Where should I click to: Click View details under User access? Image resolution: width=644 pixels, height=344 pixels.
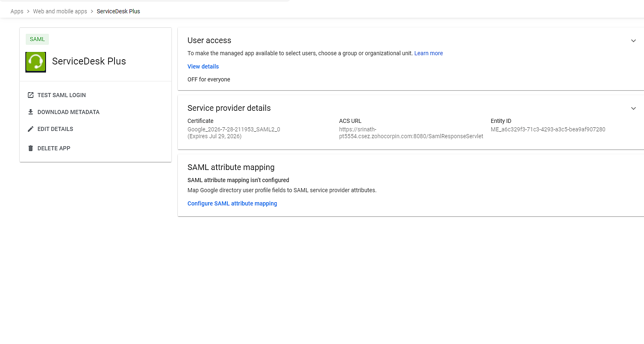[203, 66]
